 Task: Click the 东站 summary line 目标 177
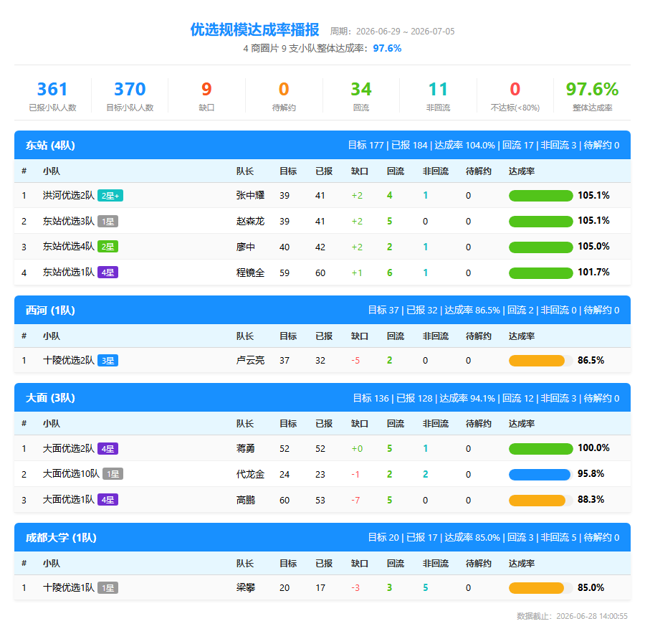(483, 145)
